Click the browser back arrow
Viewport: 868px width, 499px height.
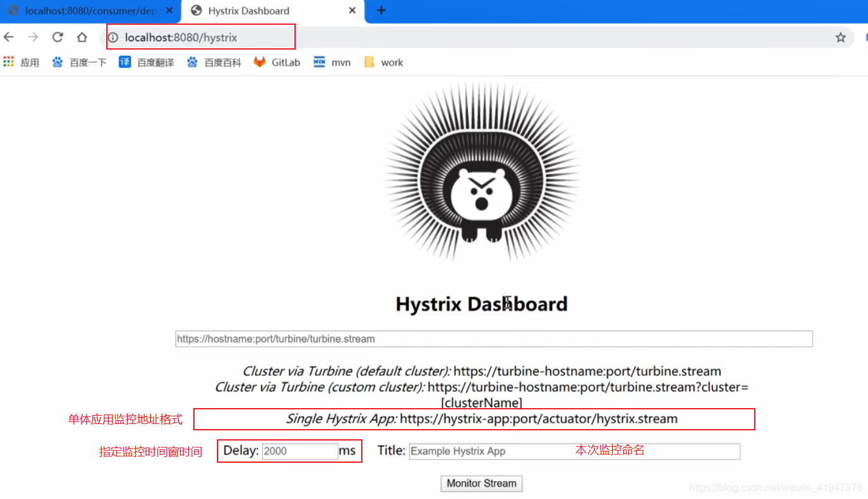[9, 38]
